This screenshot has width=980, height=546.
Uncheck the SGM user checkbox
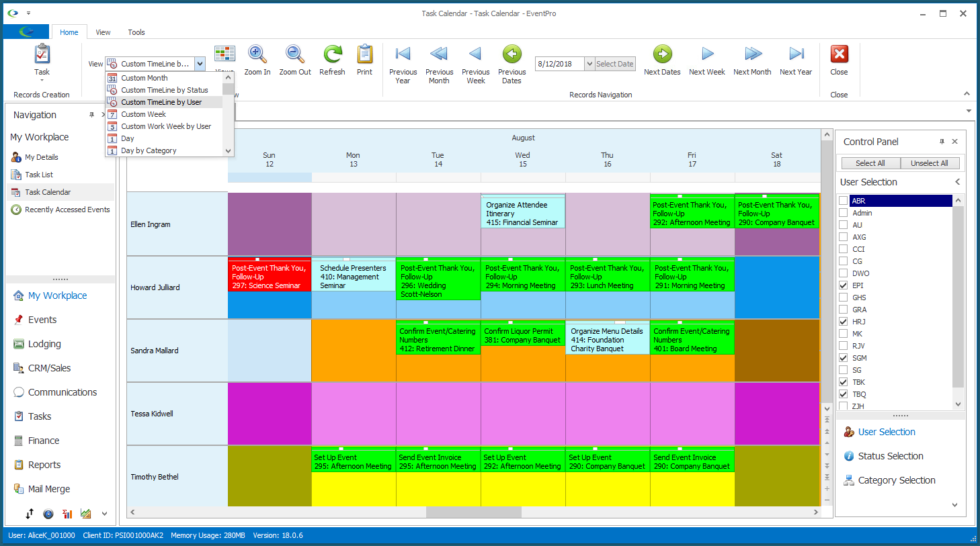tap(843, 358)
